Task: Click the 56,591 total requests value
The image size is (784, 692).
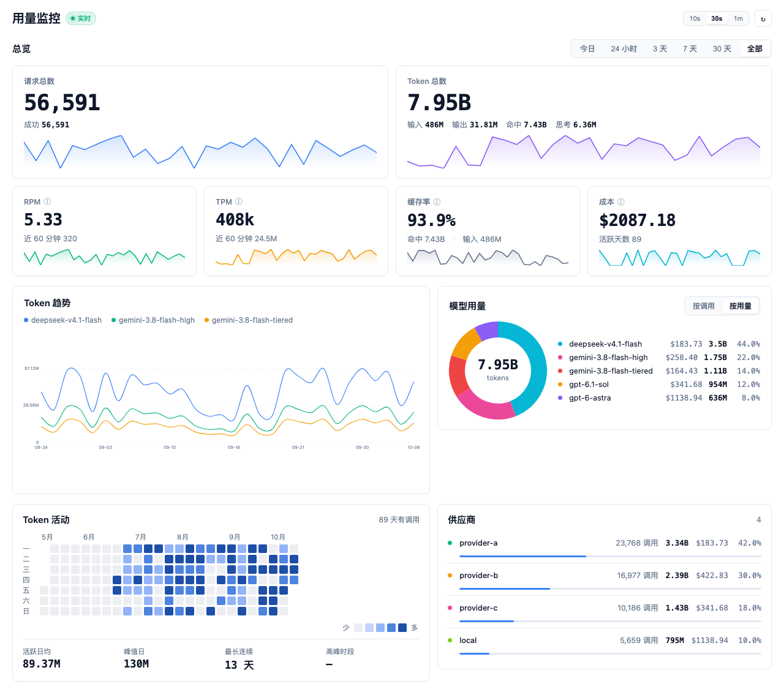Action: [62, 103]
